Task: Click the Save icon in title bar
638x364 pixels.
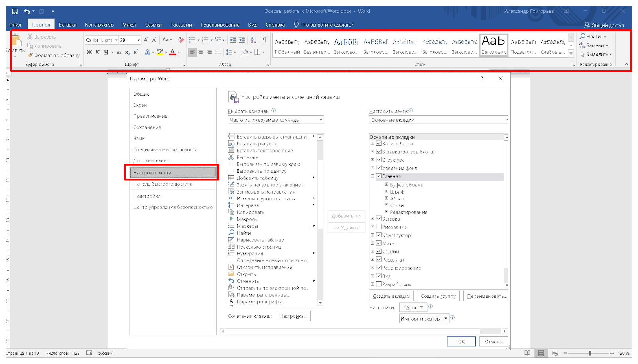Action: point(15,11)
